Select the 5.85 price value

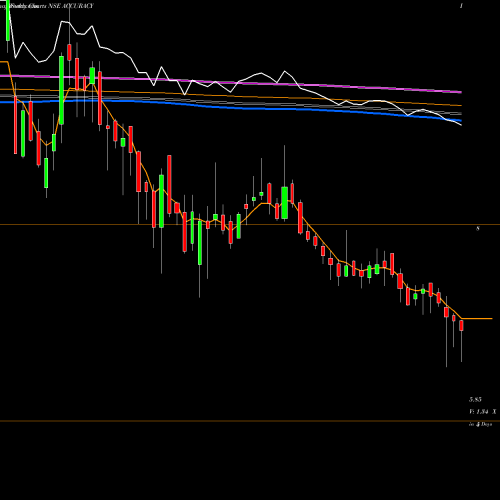(x=475, y=399)
